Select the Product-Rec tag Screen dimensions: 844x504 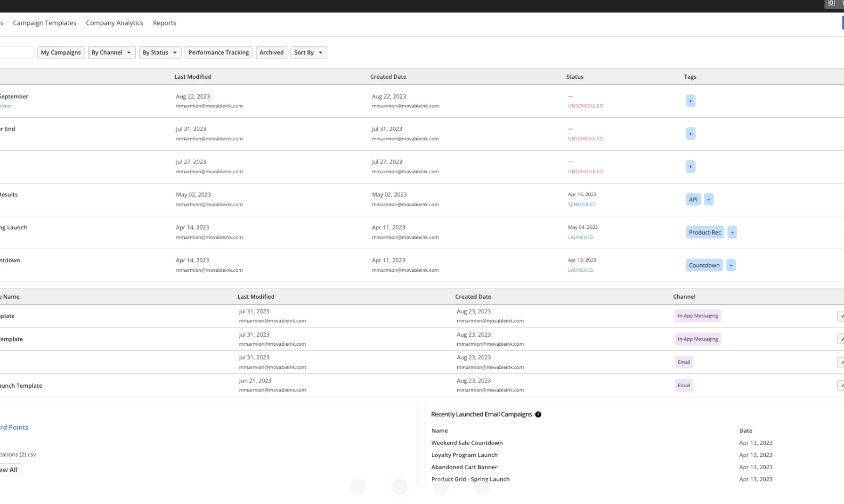coord(705,232)
